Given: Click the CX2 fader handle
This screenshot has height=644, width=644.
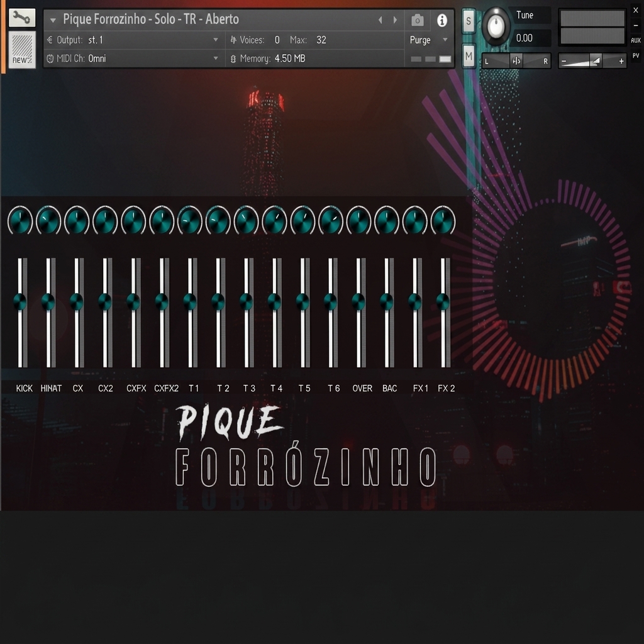Looking at the screenshot, I should click(x=105, y=302).
